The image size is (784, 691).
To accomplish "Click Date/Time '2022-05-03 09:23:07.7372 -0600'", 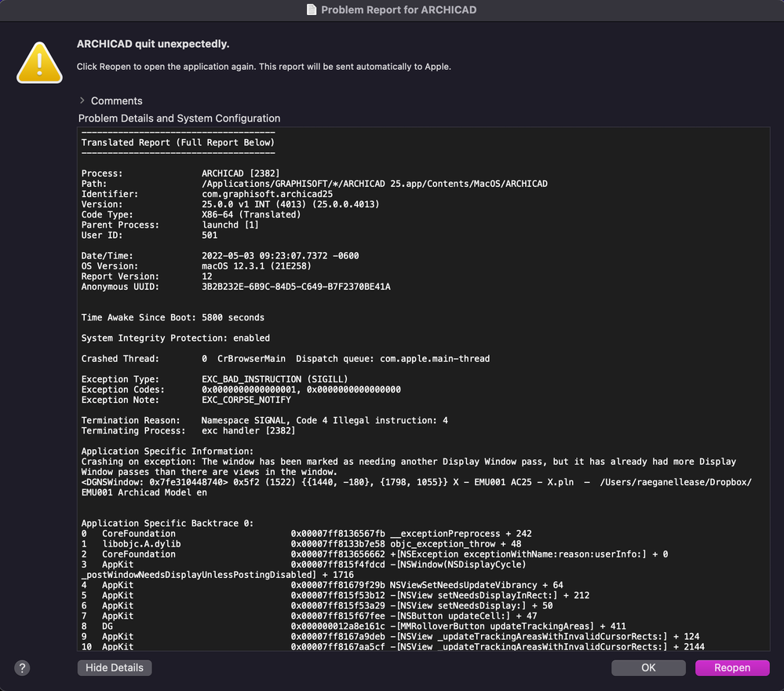I will (x=280, y=256).
